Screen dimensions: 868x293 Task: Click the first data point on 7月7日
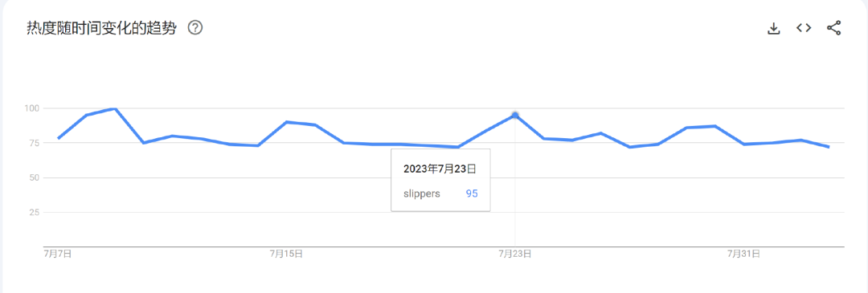click(x=58, y=138)
